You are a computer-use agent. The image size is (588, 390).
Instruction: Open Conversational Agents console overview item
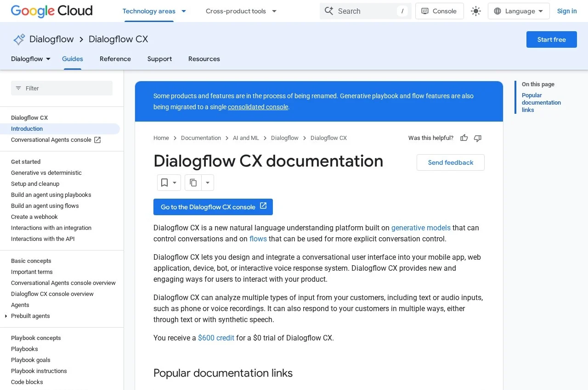[63, 283]
